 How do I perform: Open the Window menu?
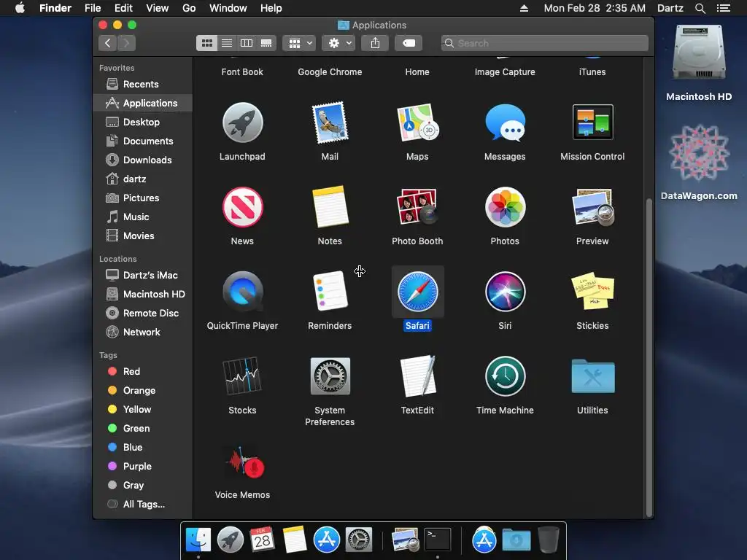pos(228,8)
